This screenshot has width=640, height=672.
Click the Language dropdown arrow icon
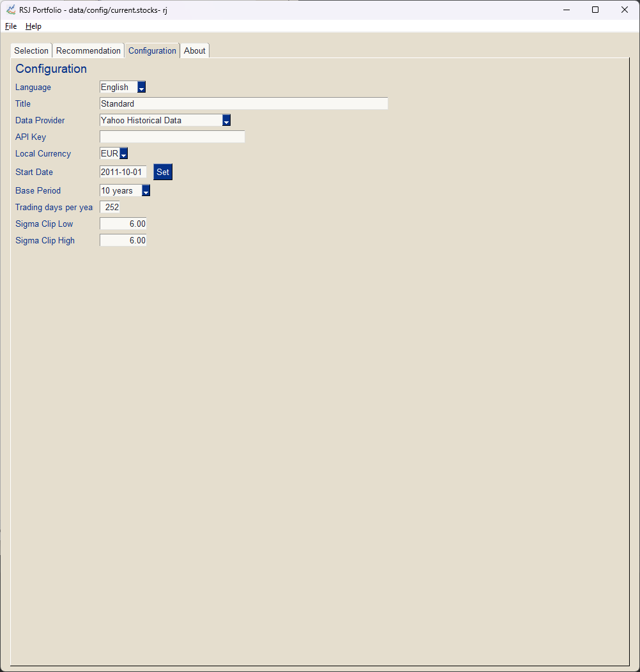[x=141, y=87]
